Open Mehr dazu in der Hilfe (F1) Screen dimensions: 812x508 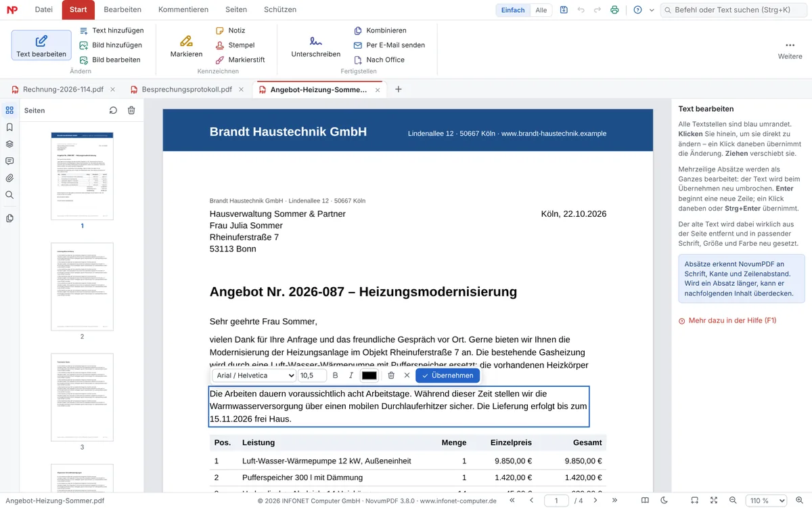(x=727, y=320)
